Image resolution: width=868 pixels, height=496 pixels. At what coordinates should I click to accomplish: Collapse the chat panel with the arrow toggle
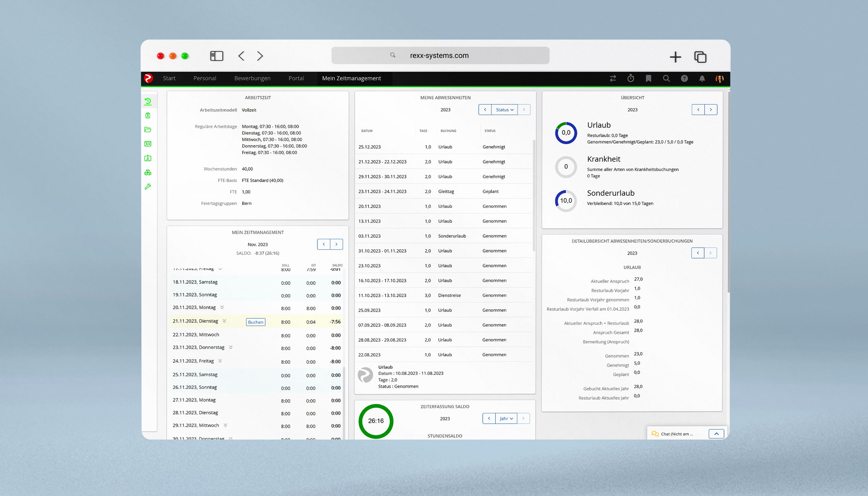point(717,433)
